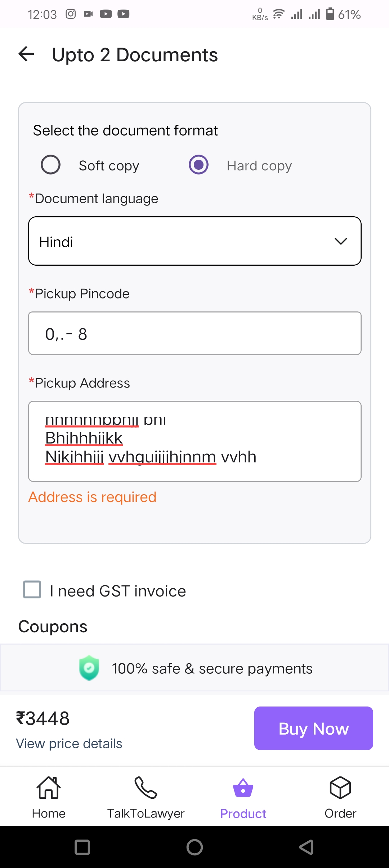Check the I need GST invoice box

coord(32,589)
